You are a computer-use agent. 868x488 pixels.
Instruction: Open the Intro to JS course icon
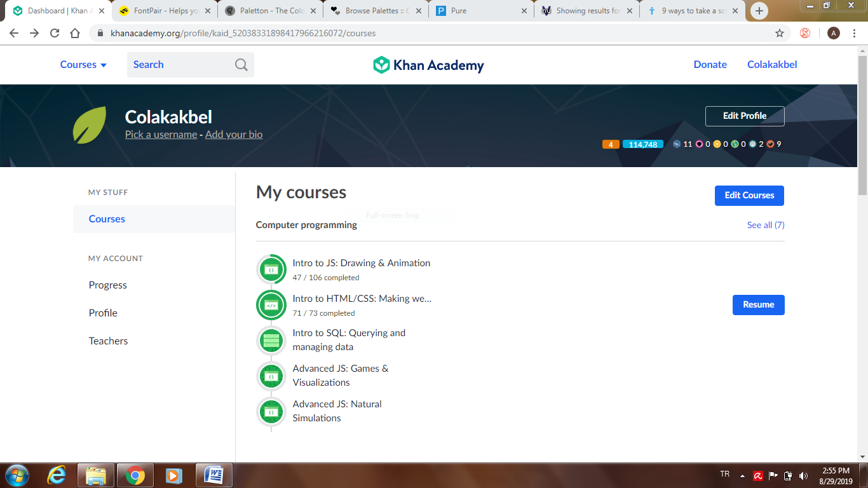click(x=271, y=269)
